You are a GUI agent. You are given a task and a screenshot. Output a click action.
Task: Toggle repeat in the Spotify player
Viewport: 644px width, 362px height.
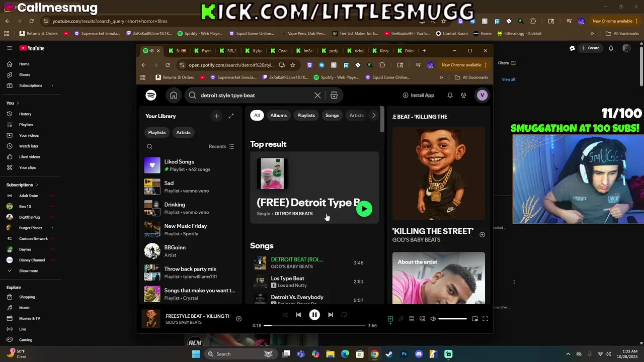tap(344, 315)
